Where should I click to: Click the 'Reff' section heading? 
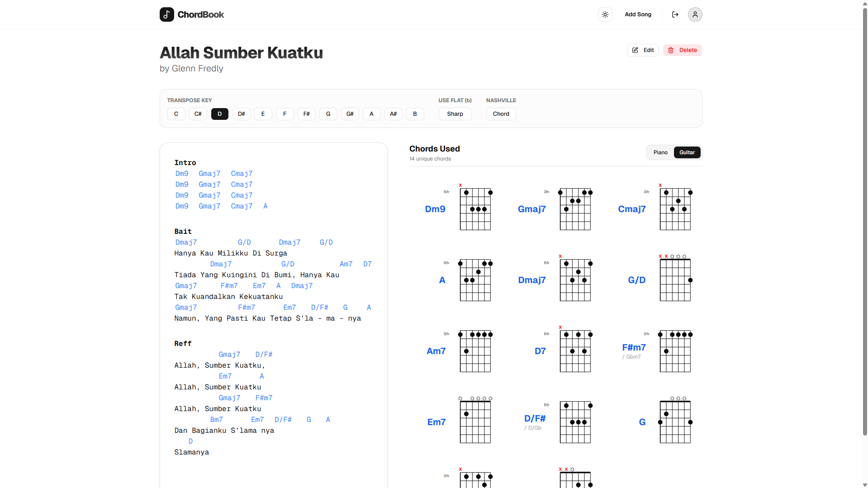pos(183,344)
